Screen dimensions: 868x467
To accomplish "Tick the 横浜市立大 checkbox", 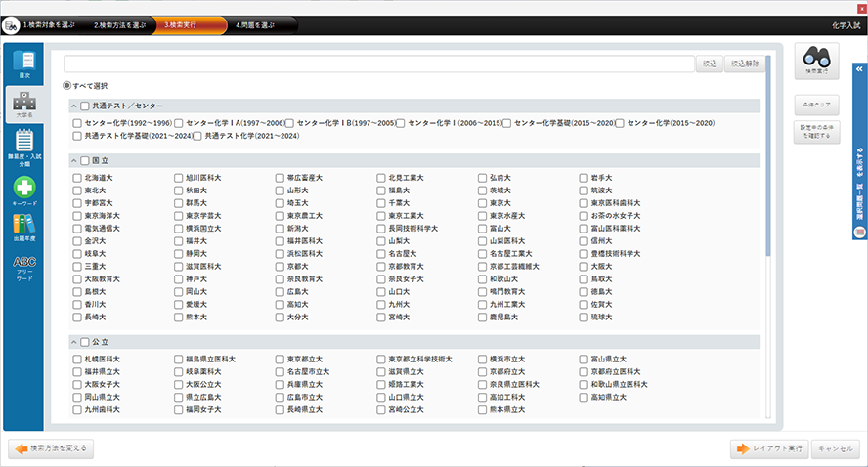I will [x=482, y=360].
